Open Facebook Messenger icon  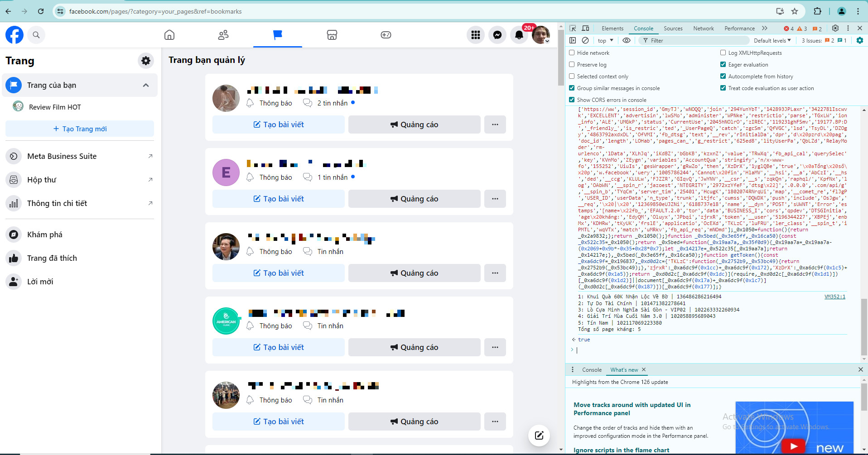point(497,35)
